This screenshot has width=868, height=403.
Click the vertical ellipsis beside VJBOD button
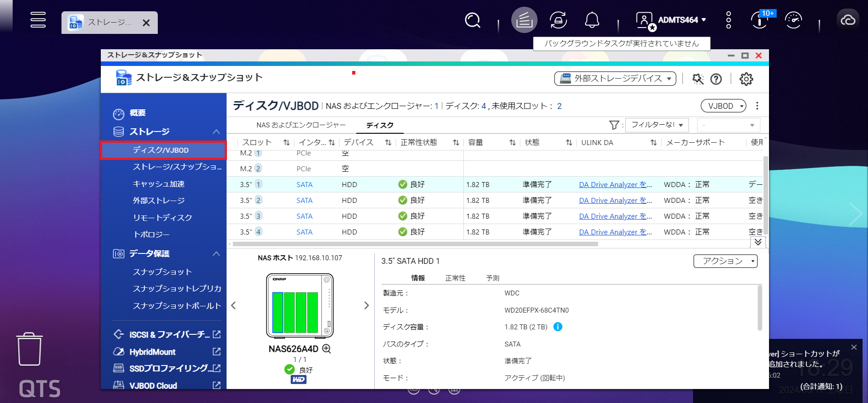coord(757,106)
